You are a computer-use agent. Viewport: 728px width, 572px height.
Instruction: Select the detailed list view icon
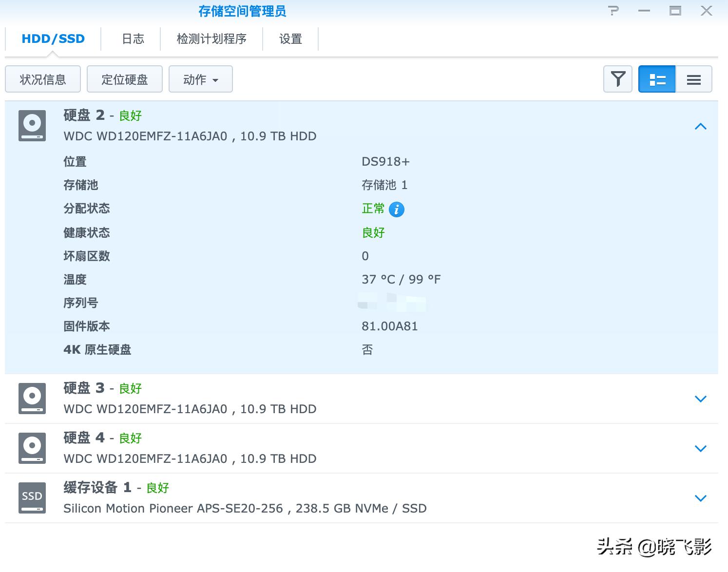point(656,79)
